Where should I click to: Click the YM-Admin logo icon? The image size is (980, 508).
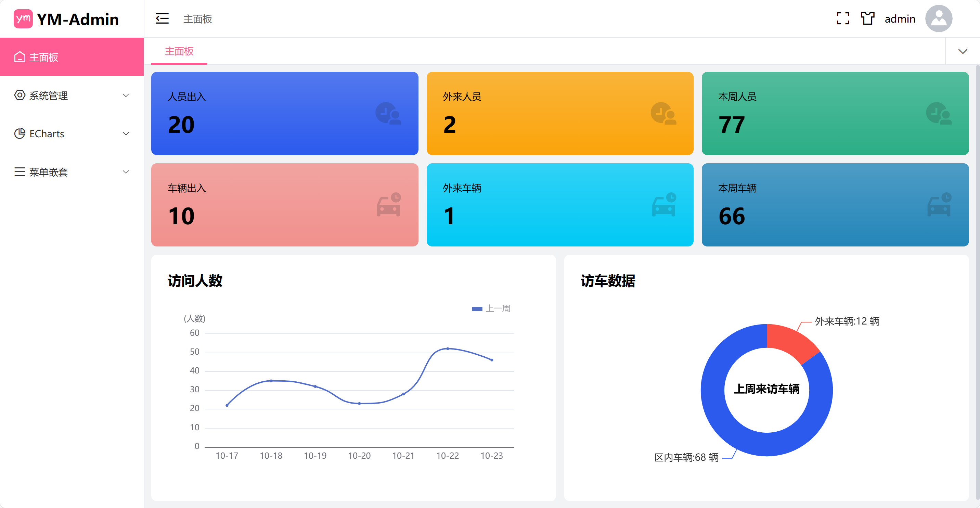23,18
